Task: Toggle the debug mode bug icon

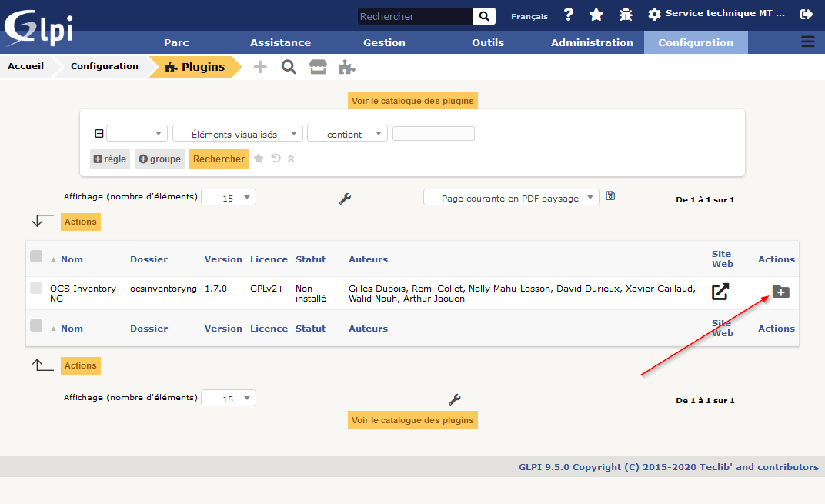Action: [626, 15]
